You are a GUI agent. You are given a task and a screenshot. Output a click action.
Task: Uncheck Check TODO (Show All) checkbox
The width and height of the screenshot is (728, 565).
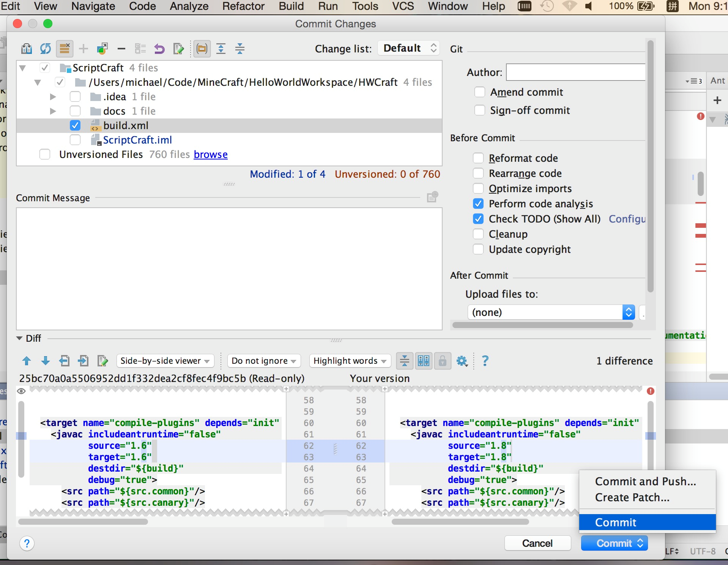tap(478, 219)
